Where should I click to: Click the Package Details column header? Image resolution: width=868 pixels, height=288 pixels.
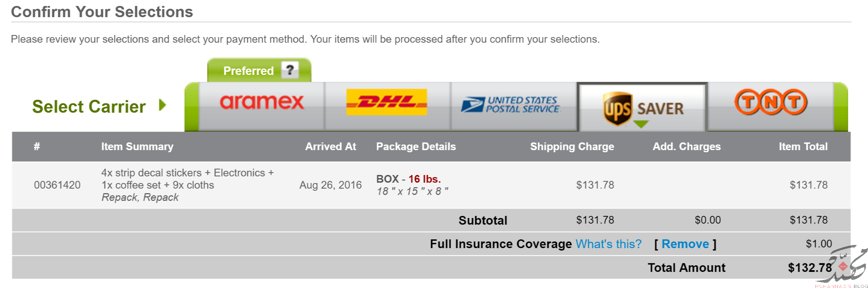click(416, 147)
